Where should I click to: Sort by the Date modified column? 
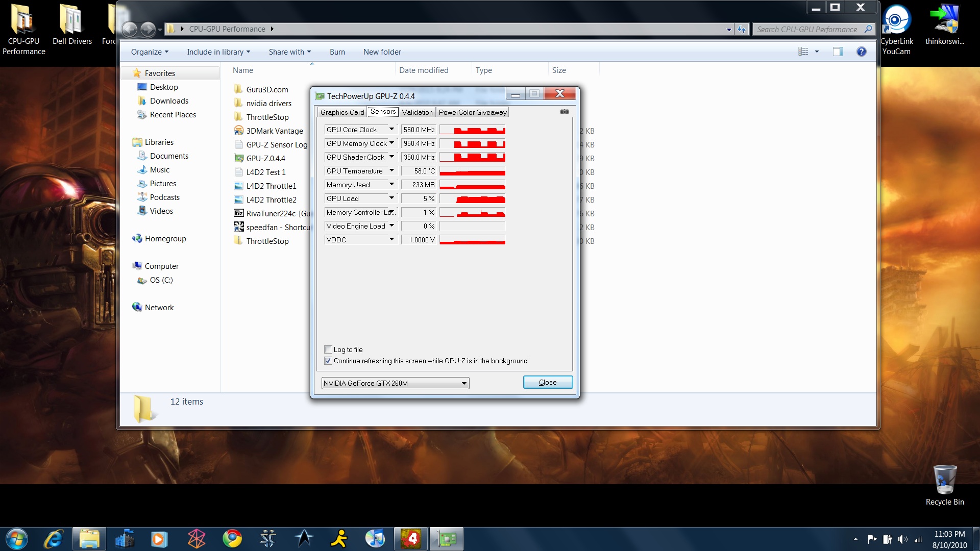(x=423, y=70)
